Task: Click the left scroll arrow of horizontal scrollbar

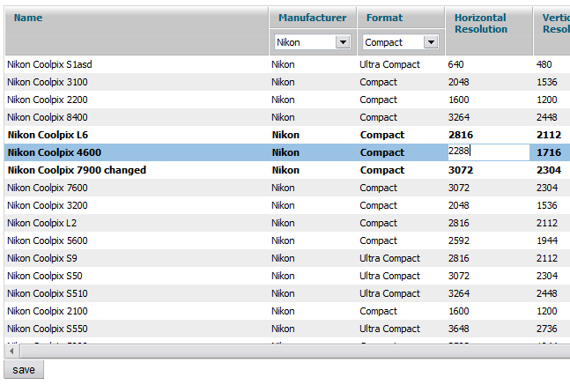Action: pyautogui.click(x=11, y=351)
